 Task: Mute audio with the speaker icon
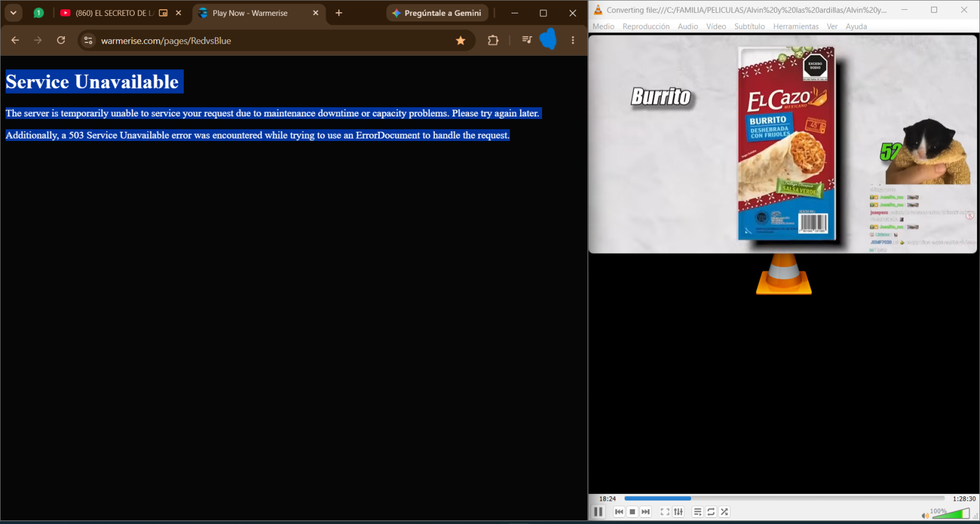tap(925, 515)
